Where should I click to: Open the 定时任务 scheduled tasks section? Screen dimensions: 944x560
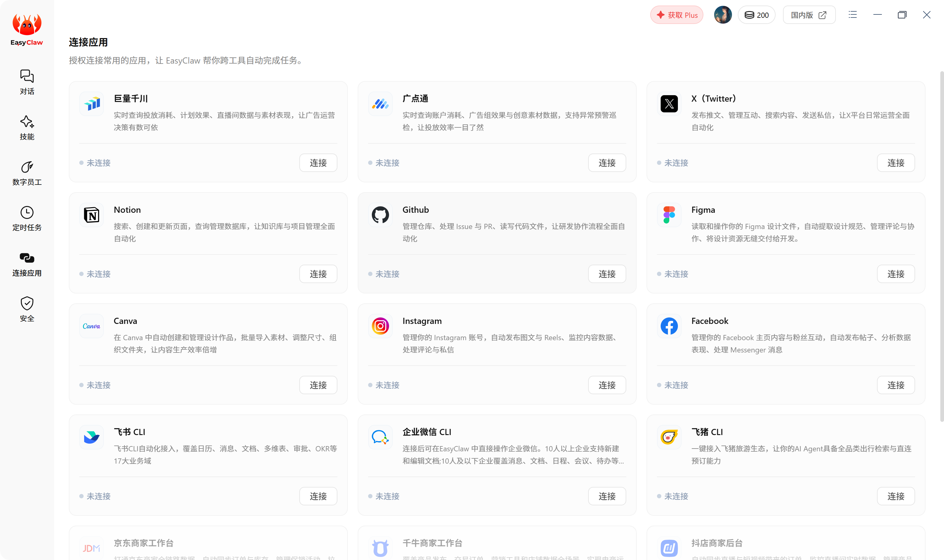27,219
